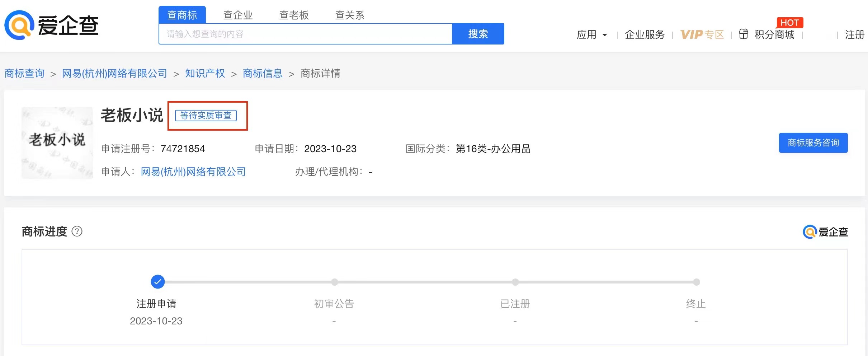Click the 爱企查 logo at top left
Viewport: 868px width, 356px height.
click(x=51, y=25)
